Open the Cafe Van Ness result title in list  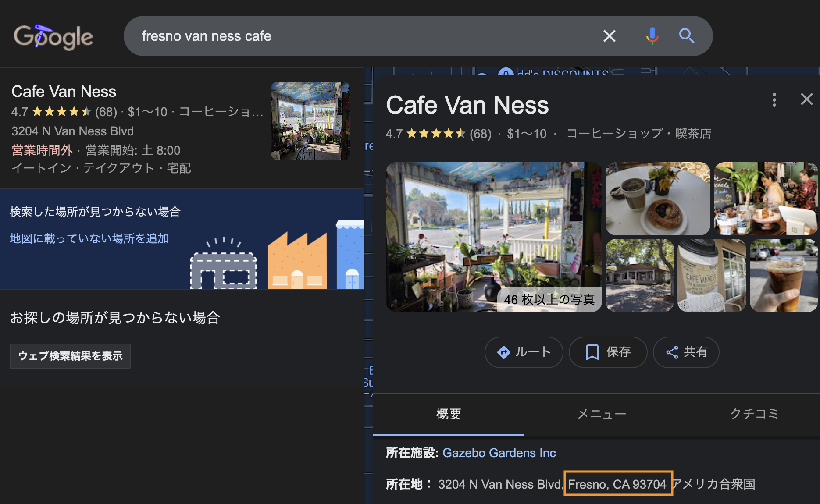click(x=64, y=92)
